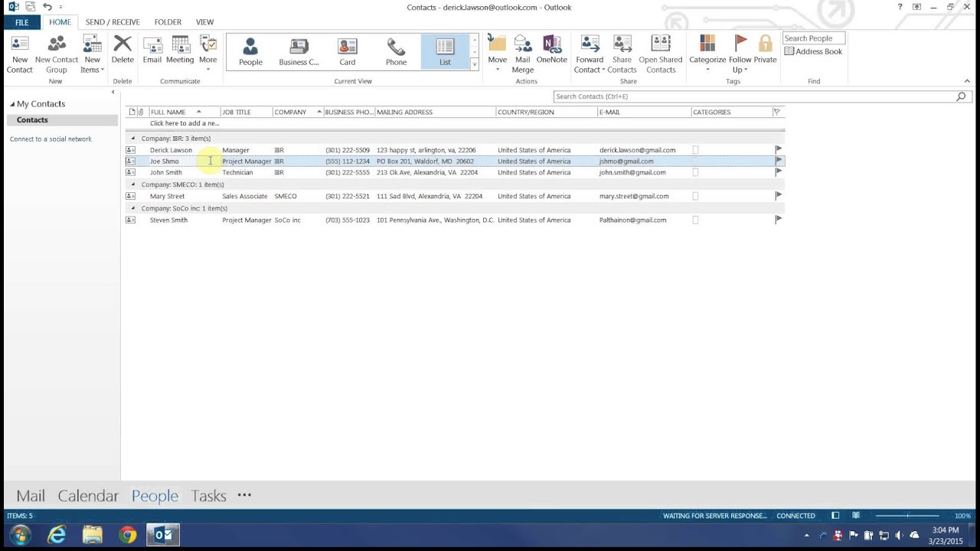Adjust the zoom slider in status bar
The width and height of the screenshot is (980, 551).
(908, 516)
